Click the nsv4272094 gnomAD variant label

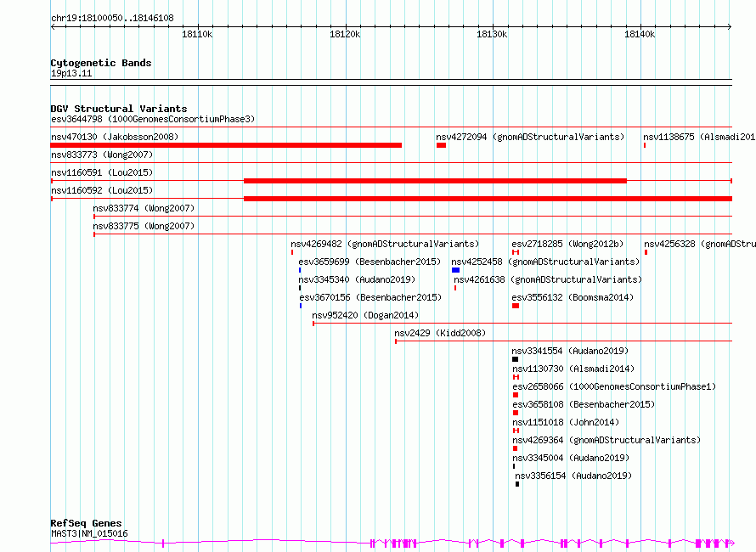(x=530, y=137)
